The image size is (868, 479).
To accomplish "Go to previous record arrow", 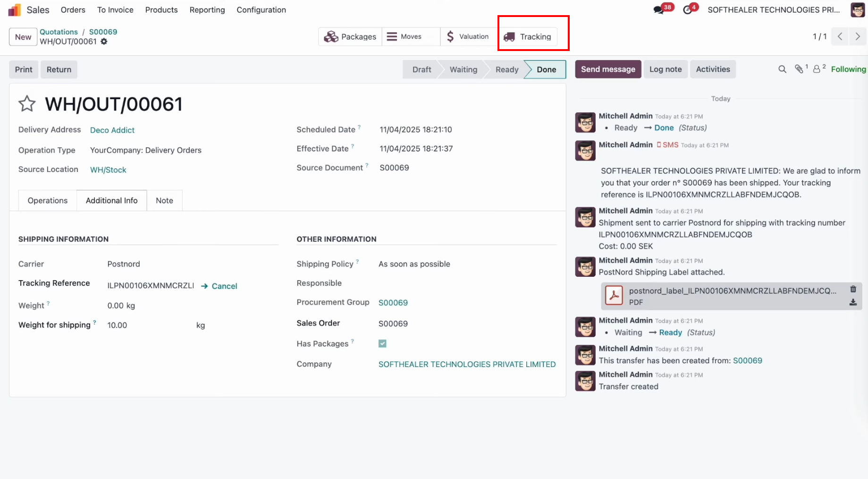I will tap(840, 36).
